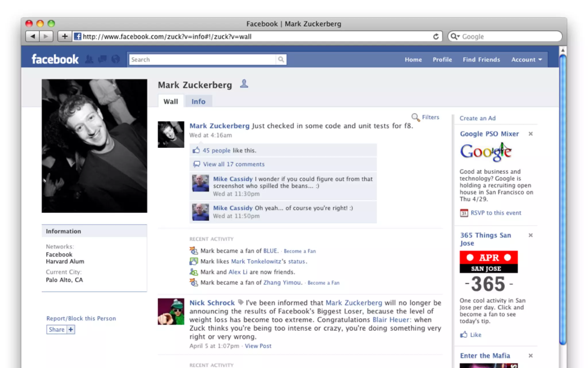Image resolution: width=588 pixels, height=368 pixels.
Task: Click the fan icon beside 'fan of BLUE'
Action: click(x=194, y=251)
